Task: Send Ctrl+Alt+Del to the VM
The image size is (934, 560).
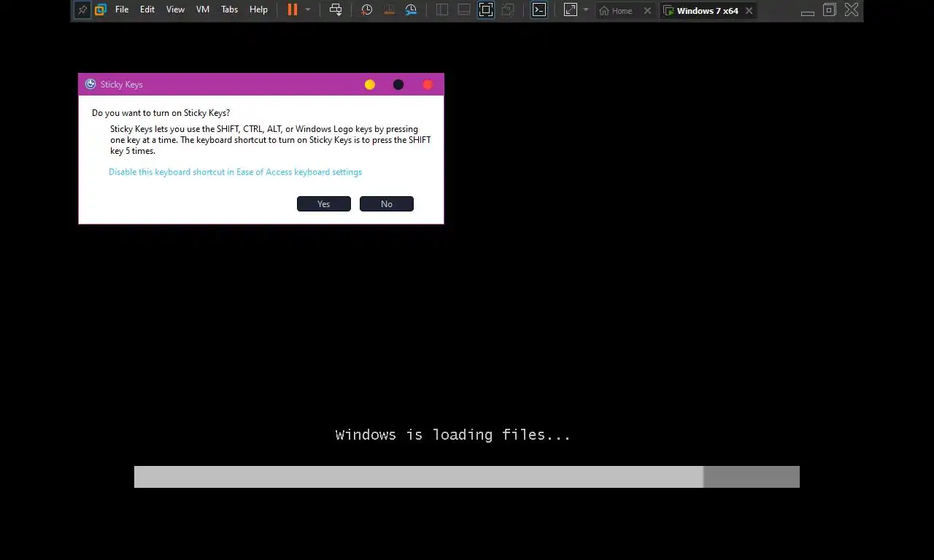Action: pyautogui.click(x=336, y=10)
